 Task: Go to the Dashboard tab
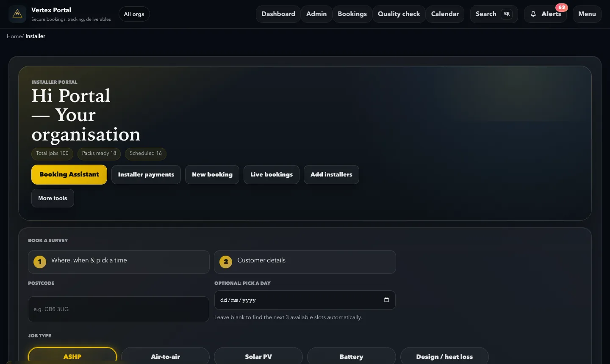(x=278, y=14)
